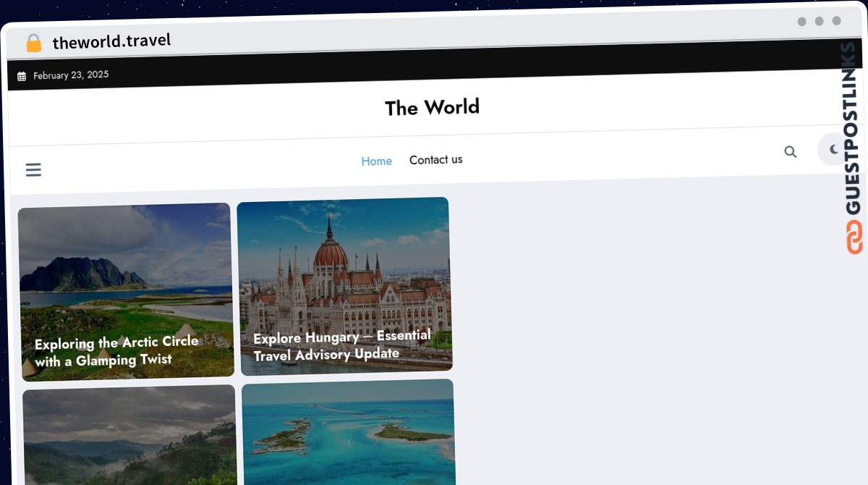Click the turquoise island aerial thumbnail
The image size is (868, 485).
tap(349, 432)
